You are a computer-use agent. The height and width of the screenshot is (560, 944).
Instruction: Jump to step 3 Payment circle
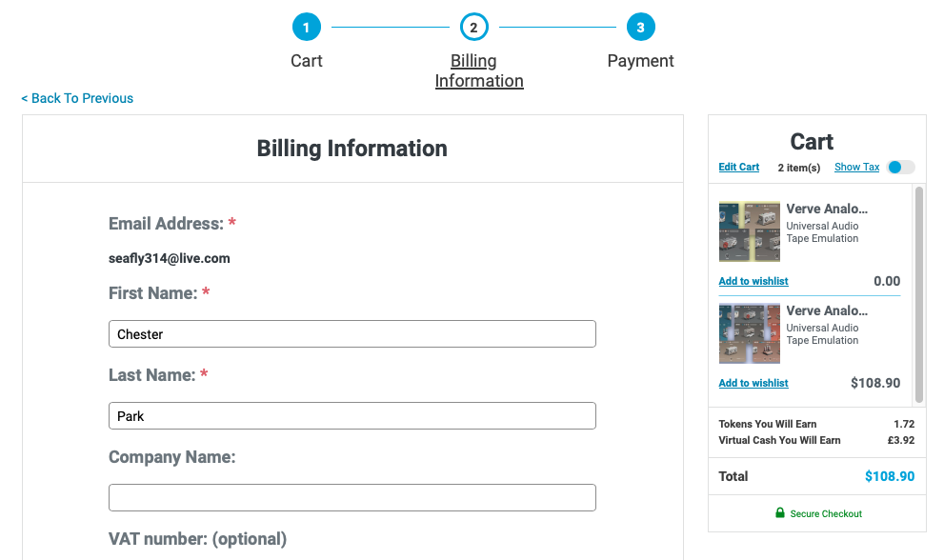640,27
